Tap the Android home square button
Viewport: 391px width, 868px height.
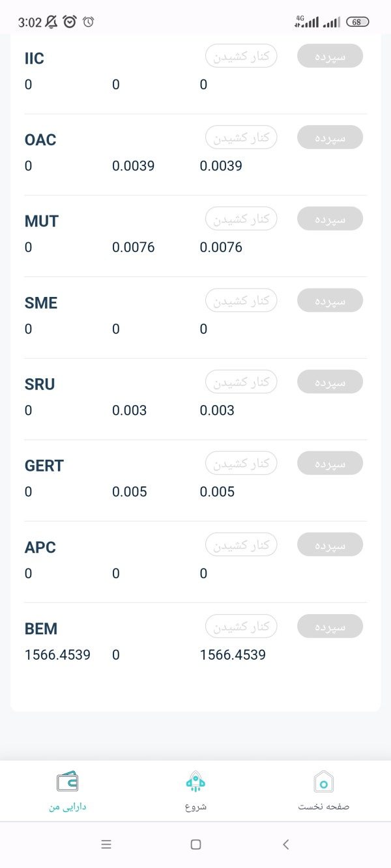pyautogui.click(x=195, y=845)
